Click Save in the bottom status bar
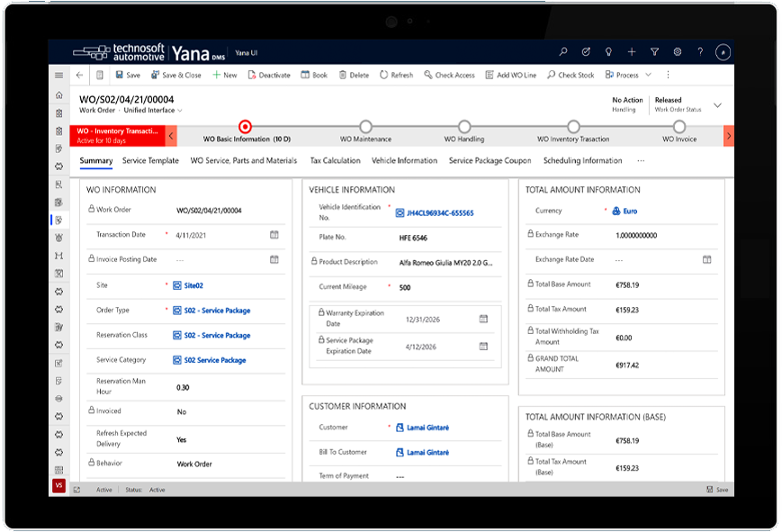Screen dimensions: 782x532 click(717, 490)
